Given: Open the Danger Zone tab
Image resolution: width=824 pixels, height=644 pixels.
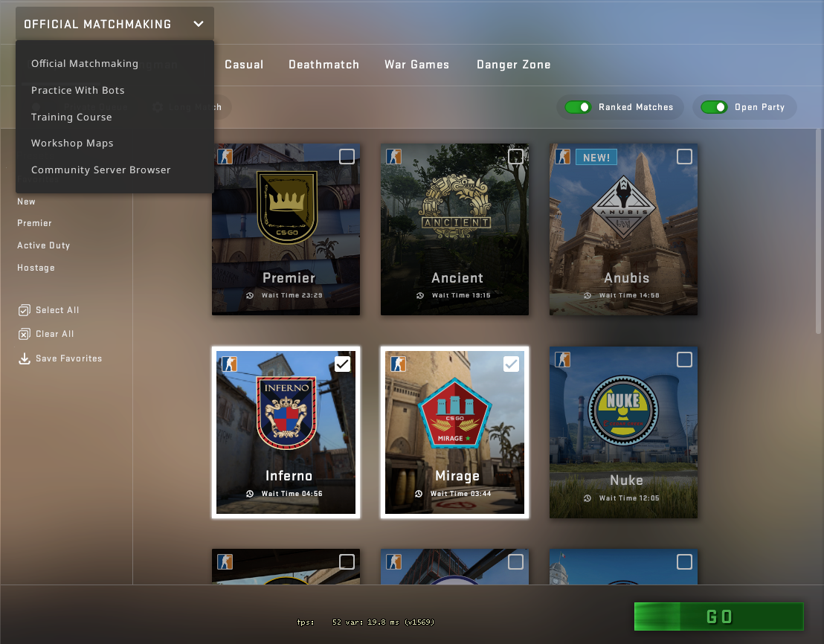Looking at the screenshot, I should pyautogui.click(x=513, y=65).
